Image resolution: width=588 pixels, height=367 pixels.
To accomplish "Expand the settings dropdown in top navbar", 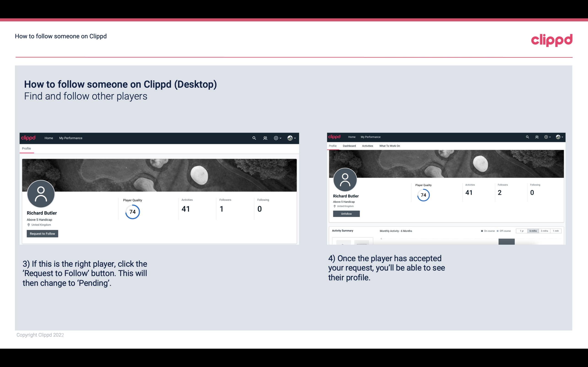I will (x=291, y=138).
